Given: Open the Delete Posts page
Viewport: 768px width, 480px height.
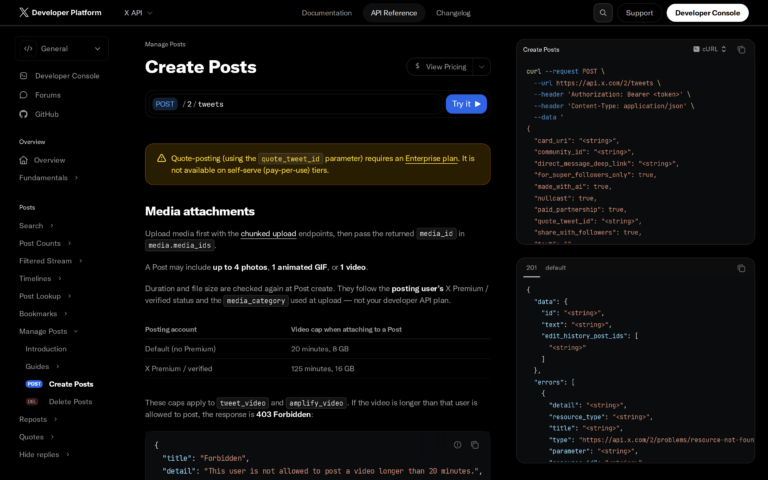Looking at the screenshot, I should pos(70,402).
